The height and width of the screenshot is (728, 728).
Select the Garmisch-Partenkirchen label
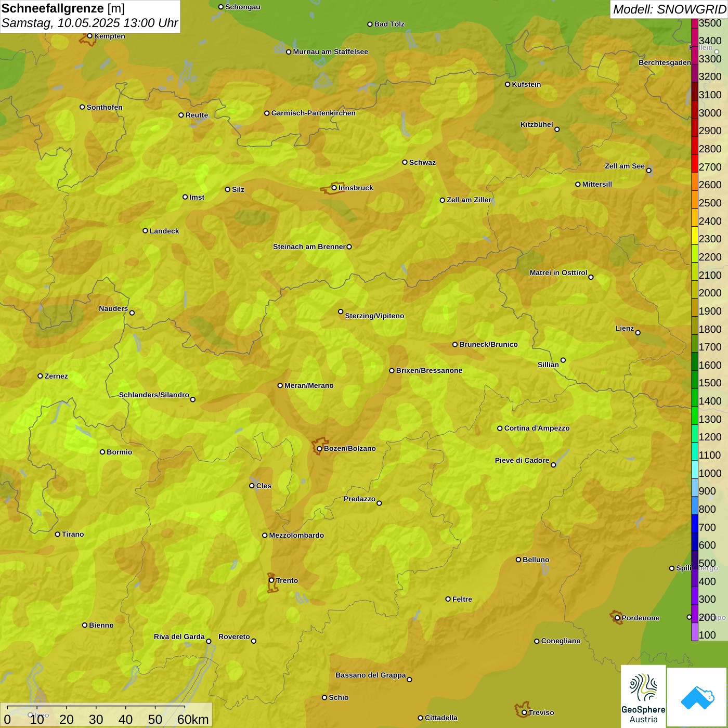click(314, 113)
